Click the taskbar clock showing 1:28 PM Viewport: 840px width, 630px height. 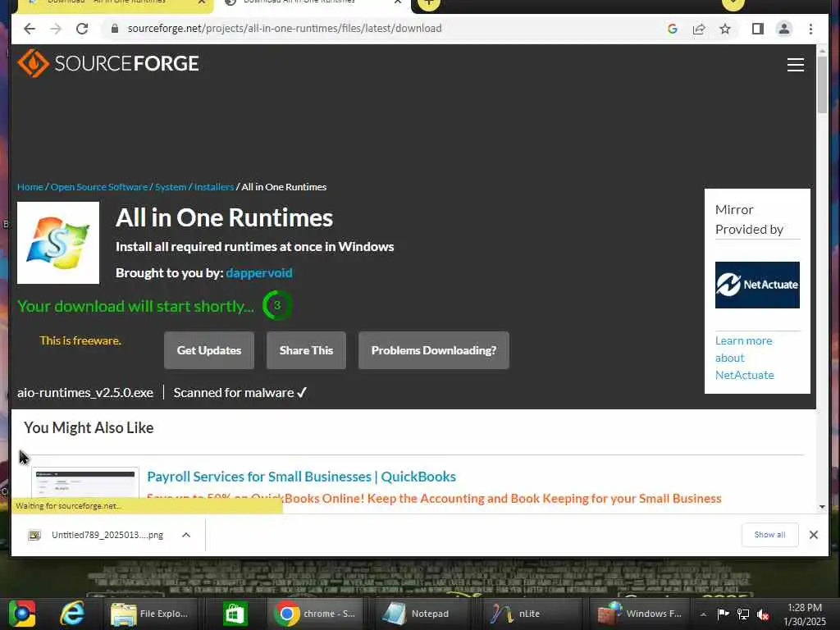click(x=805, y=614)
